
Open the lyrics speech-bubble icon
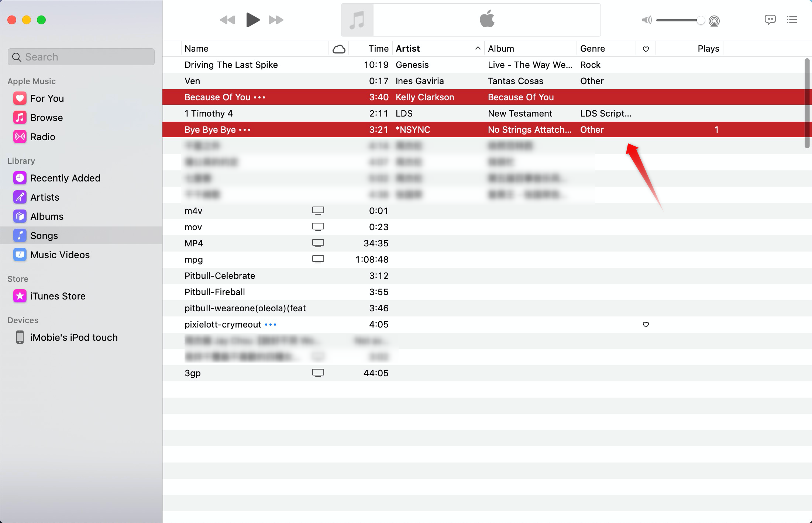[770, 20]
